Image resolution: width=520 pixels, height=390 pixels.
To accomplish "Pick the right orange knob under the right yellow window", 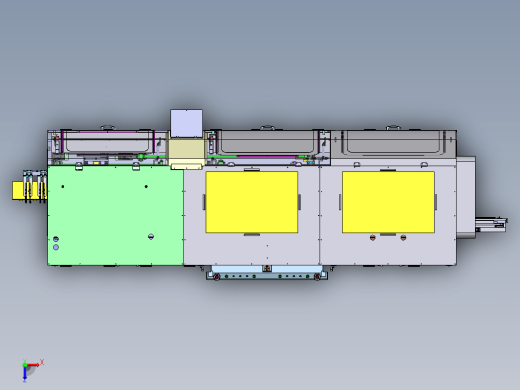I will 403,237.
